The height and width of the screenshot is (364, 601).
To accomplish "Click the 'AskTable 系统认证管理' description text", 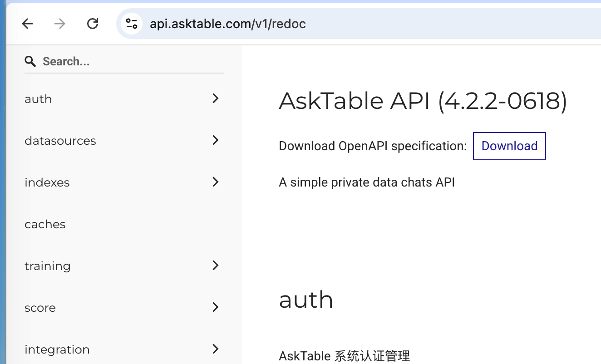I will pyautogui.click(x=345, y=356).
